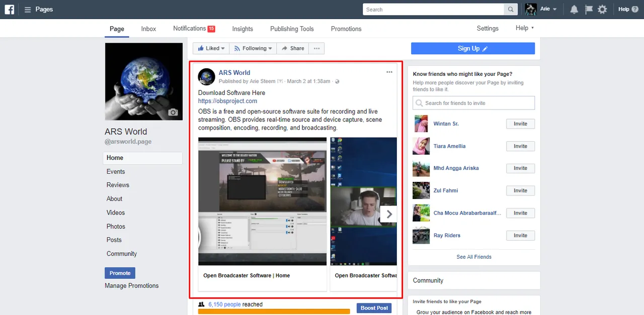Viewport: 644px width, 315px height.
Task: Click the Promote button
Action: [120, 273]
